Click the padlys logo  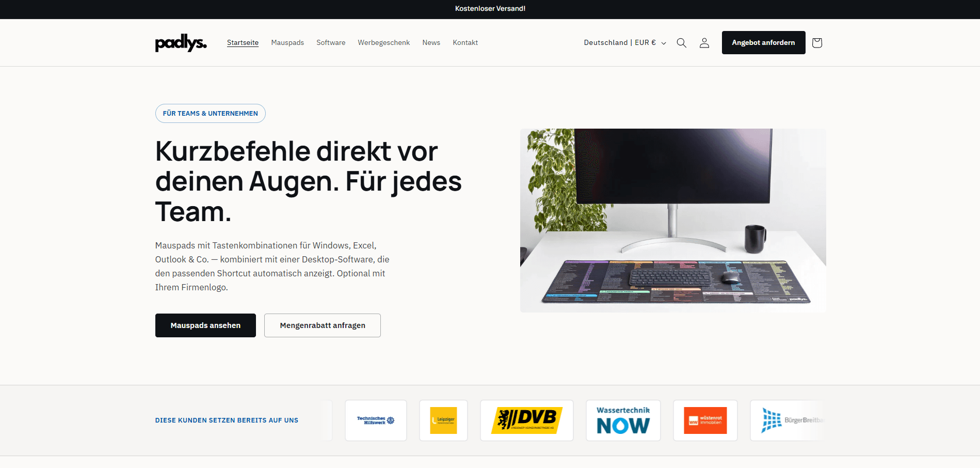[181, 43]
